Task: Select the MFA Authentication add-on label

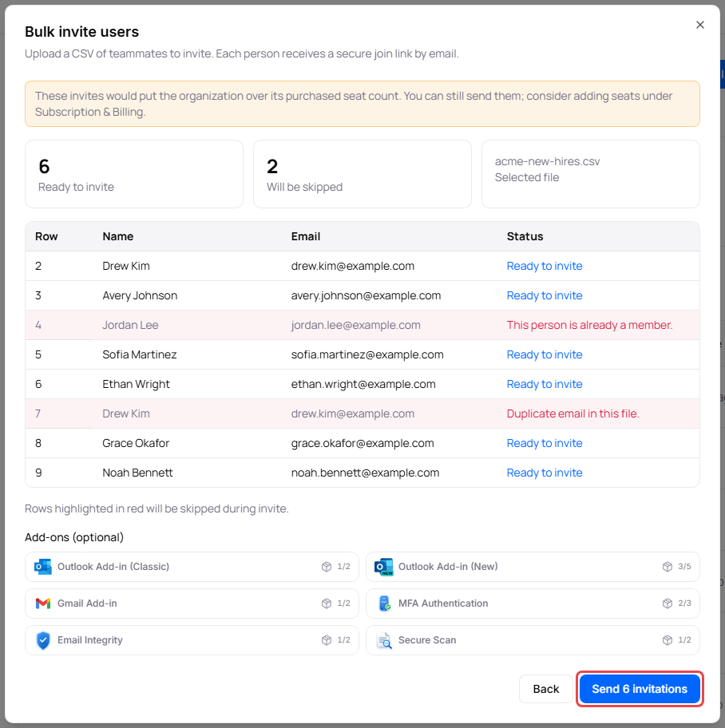Action: point(443,603)
